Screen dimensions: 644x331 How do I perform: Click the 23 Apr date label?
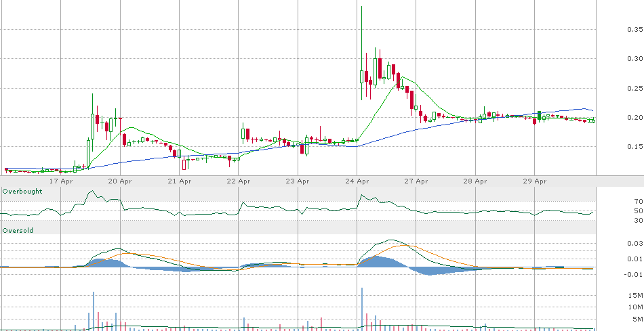[x=298, y=181]
